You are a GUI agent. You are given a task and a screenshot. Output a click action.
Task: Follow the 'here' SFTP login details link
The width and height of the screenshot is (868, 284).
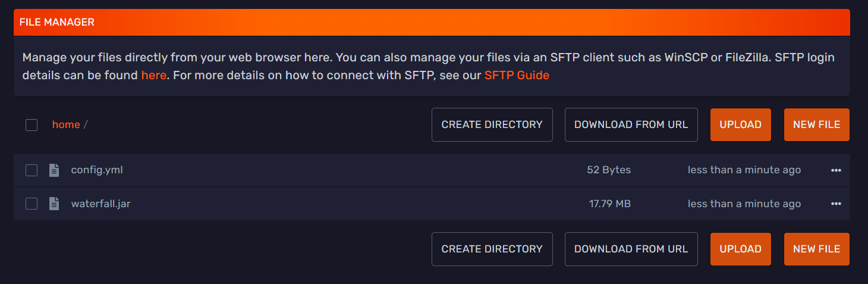click(x=153, y=76)
